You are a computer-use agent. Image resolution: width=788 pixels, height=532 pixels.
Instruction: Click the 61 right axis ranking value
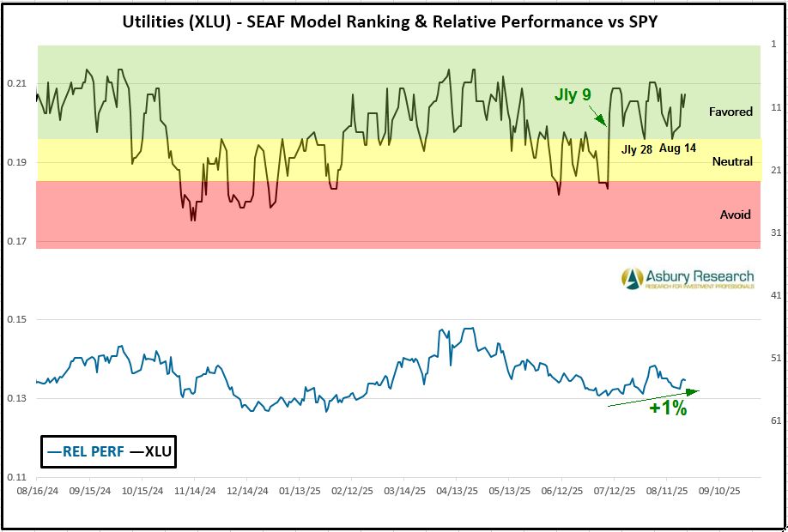(x=773, y=420)
